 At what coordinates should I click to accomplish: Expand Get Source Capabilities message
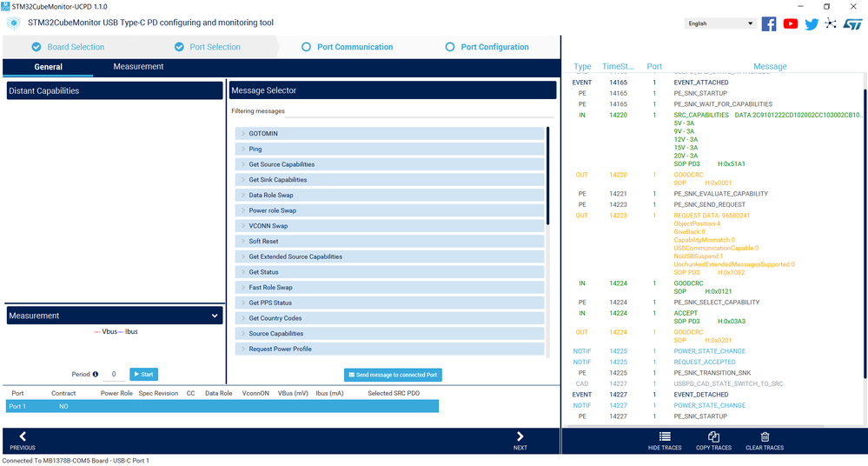[389, 164]
